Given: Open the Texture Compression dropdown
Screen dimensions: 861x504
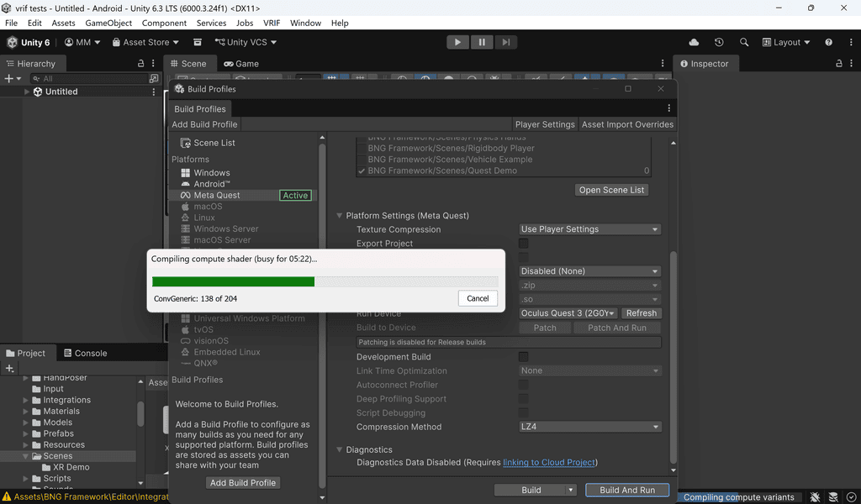Looking at the screenshot, I should 589,229.
